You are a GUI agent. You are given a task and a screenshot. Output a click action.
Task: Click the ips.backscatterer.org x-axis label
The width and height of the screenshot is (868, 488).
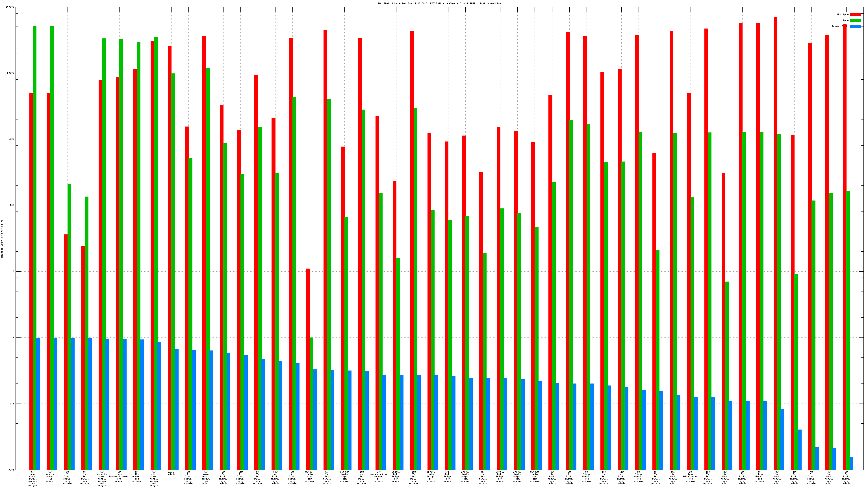(119, 476)
